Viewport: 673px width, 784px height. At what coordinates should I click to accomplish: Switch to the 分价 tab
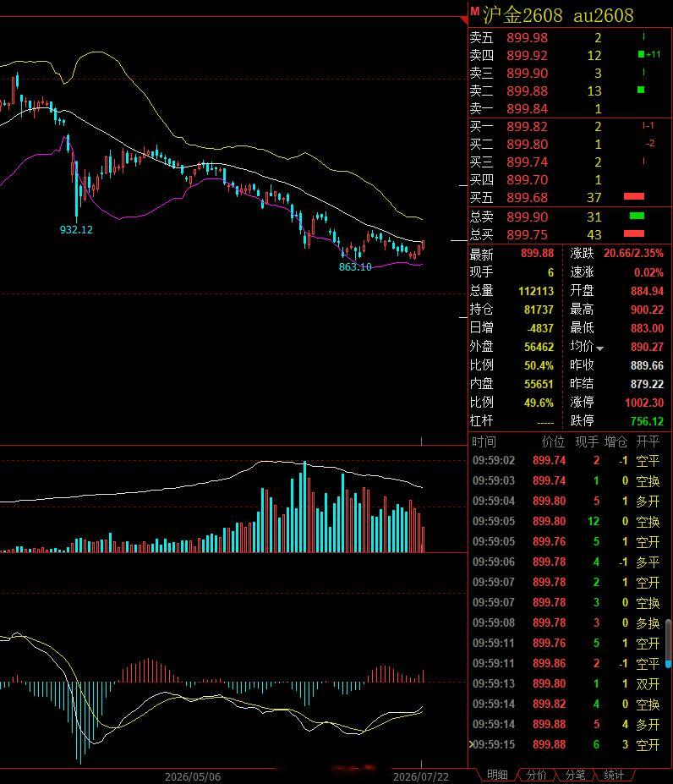pyautogui.click(x=536, y=775)
